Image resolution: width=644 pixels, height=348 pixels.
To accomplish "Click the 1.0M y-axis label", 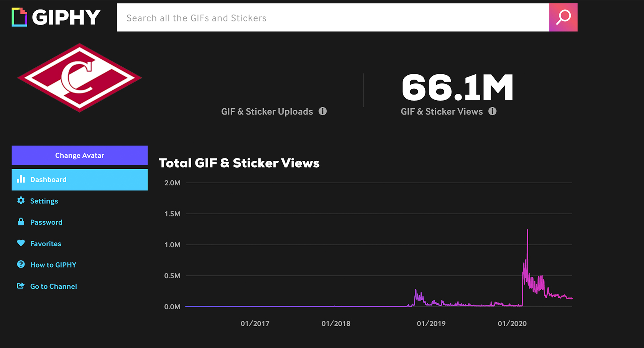I will (172, 245).
